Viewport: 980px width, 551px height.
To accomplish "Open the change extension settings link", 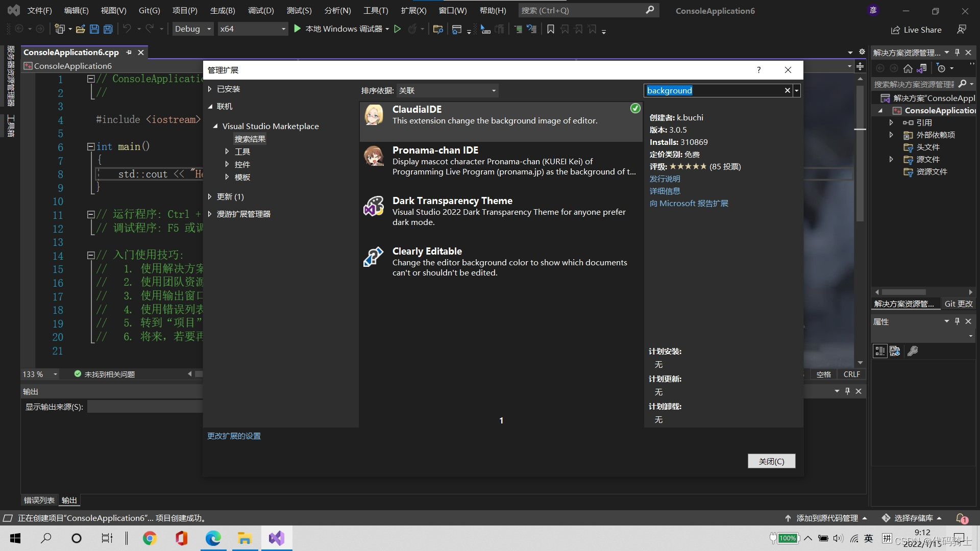I will tap(234, 436).
